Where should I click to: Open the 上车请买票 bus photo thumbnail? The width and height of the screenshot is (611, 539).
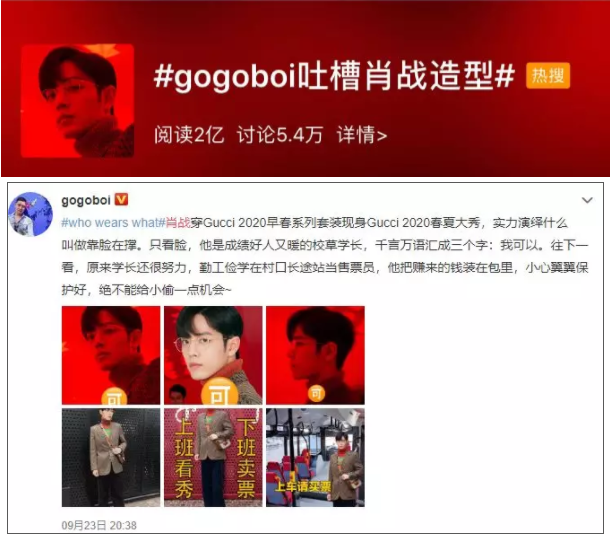click(315, 458)
